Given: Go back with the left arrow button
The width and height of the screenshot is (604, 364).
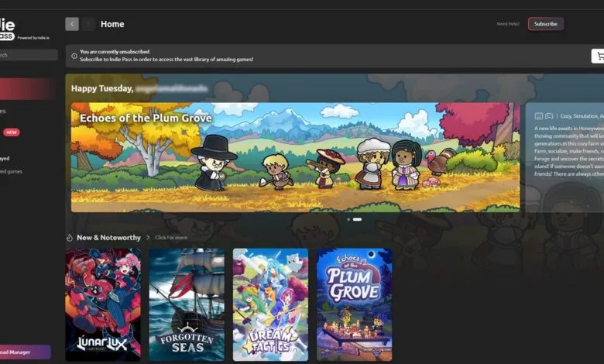Looking at the screenshot, I should [72, 24].
